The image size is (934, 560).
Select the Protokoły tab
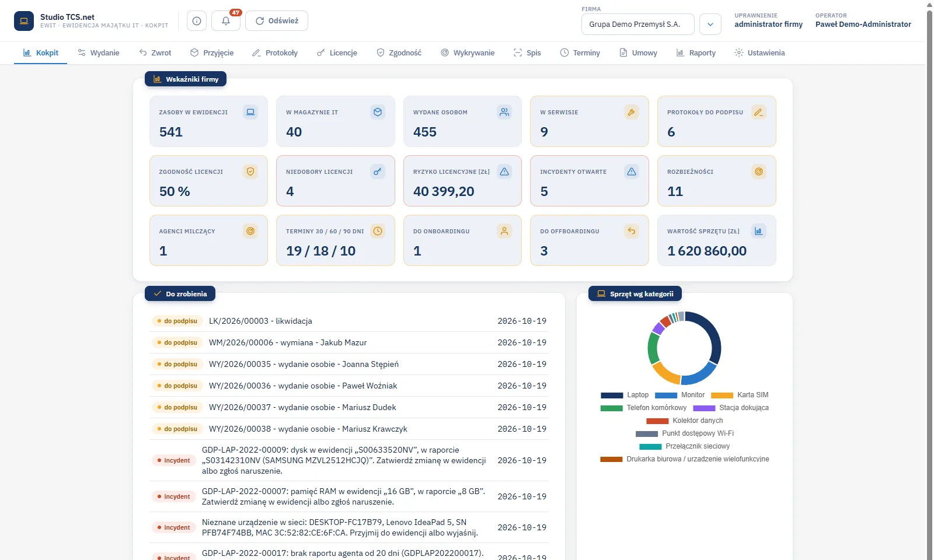[275, 52]
